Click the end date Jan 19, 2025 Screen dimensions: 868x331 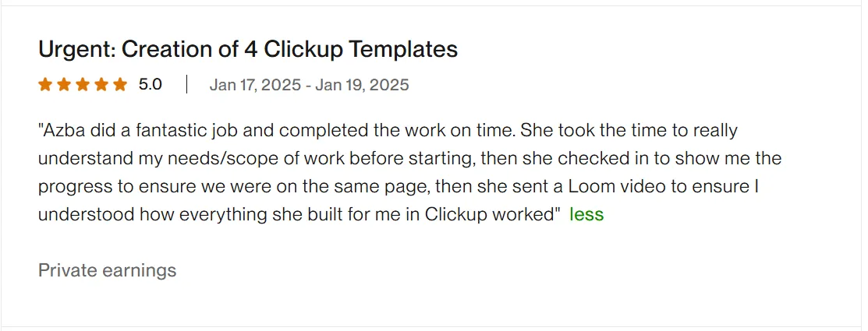tap(363, 85)
